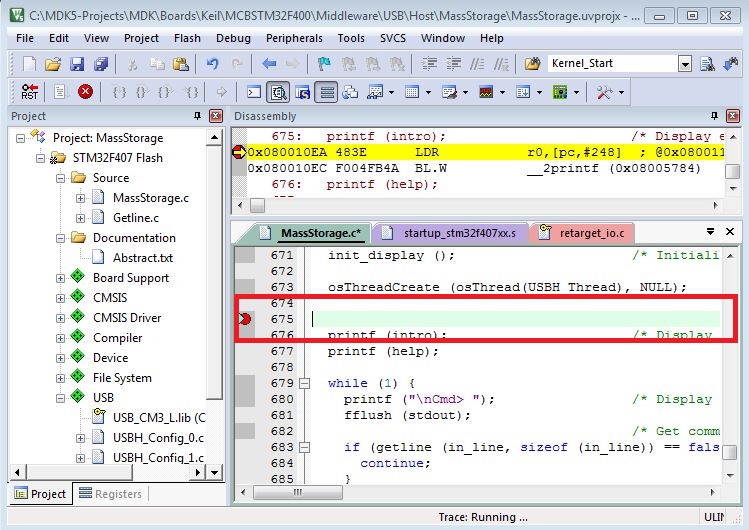Switch to the Registers panel tab
Viewport: 749px width, 530px height.
[112, 494]
